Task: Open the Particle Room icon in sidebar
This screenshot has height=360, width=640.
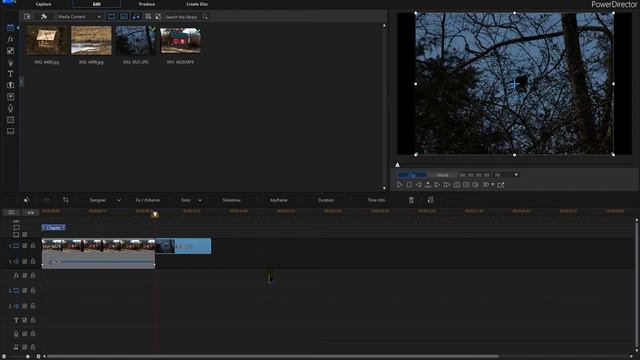Action: pos(10,62)
